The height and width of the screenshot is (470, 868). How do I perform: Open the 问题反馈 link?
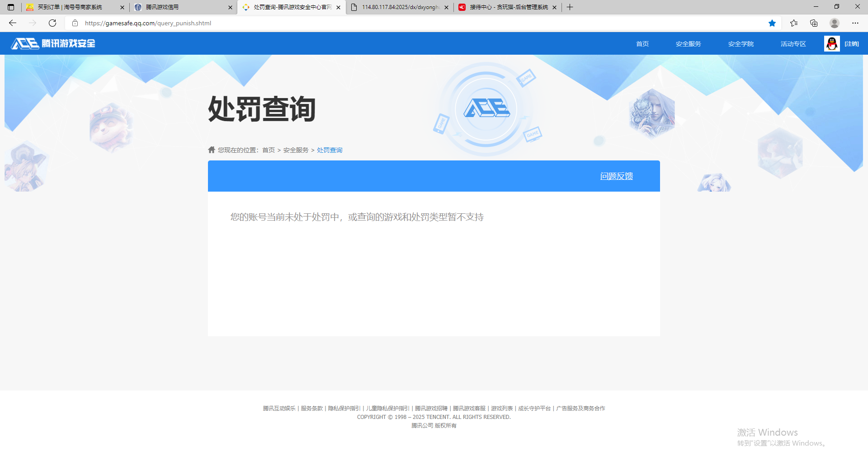[616, 176]
